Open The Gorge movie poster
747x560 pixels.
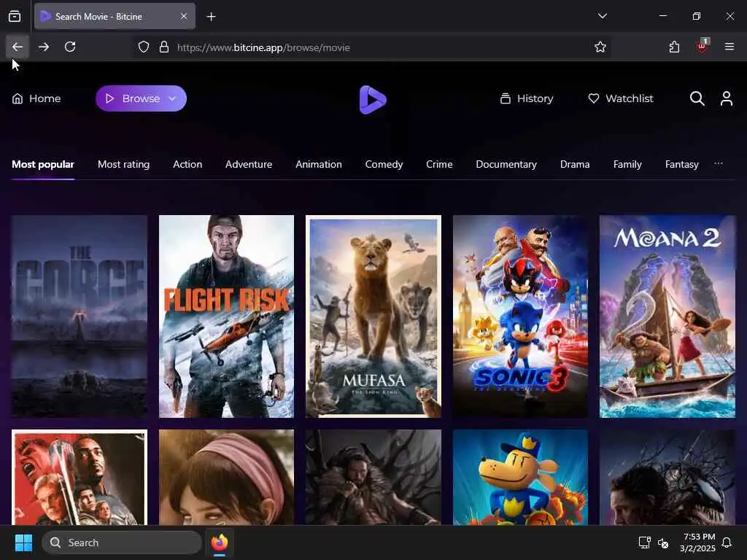point(80,316)
